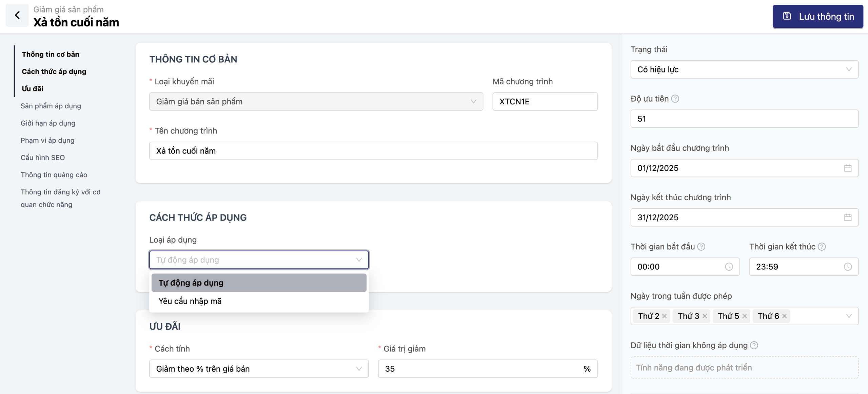This screenshot has width=868, height=394.
Task: Remove the Thứ 2 tag
Action: tap(665, 316)
